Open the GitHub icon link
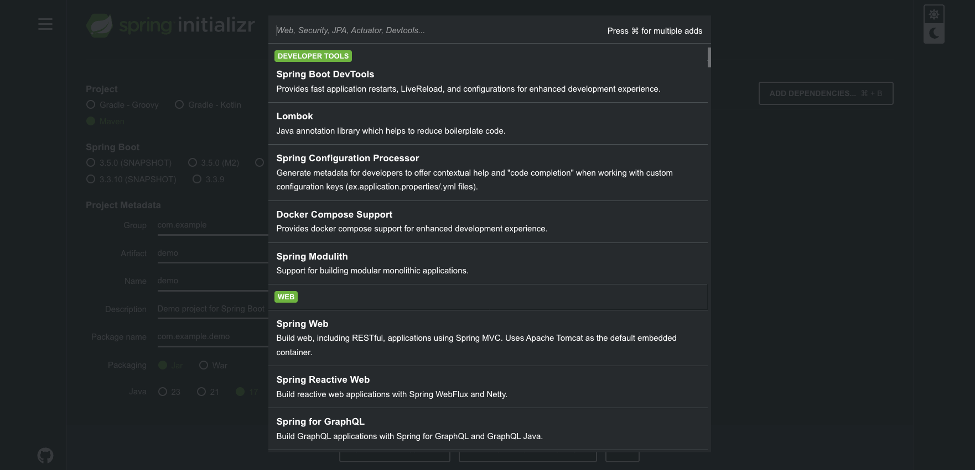The height and width of the screenshot is (470, 977). click(45, 456)
